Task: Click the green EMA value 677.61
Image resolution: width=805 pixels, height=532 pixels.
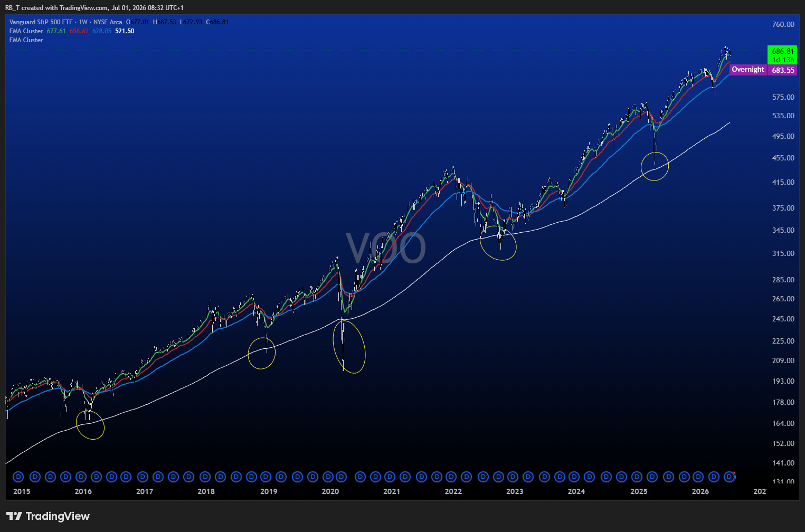Action: pyautogui.click(x=56, y=31)
